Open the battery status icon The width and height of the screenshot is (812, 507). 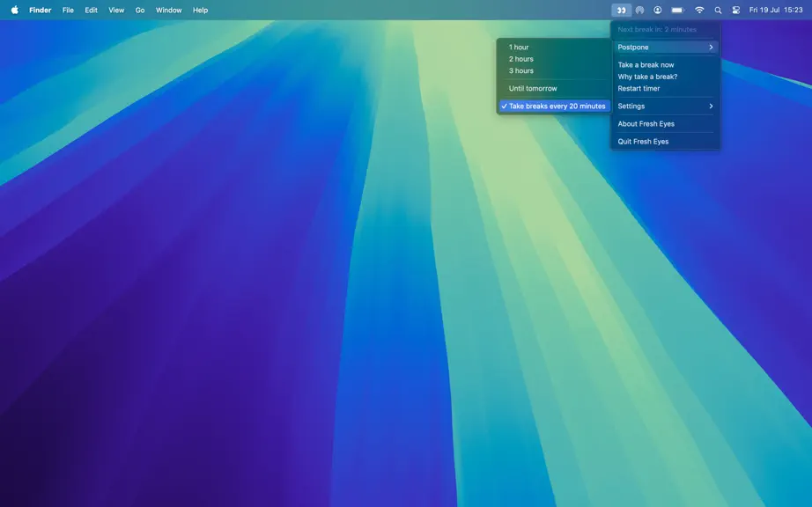677,10
